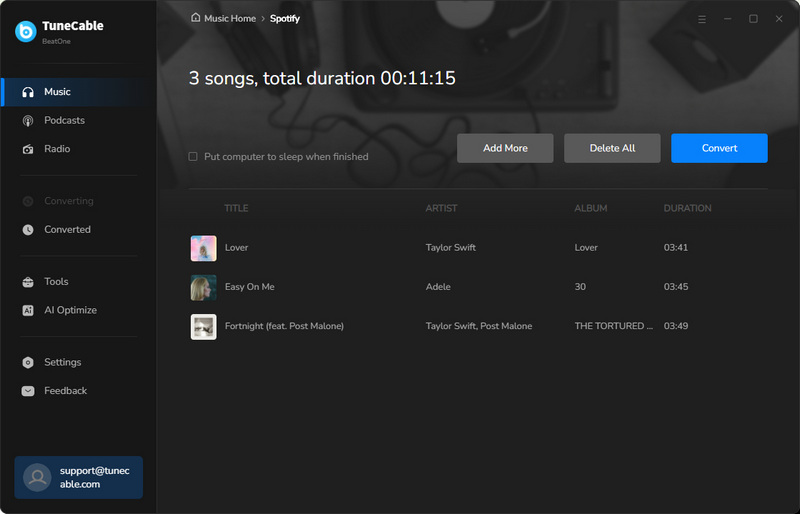This screenshot has height=514, width=800.
Task: Click artist Taylor Swift in Lover row
Action: click(x=451, y=248)
